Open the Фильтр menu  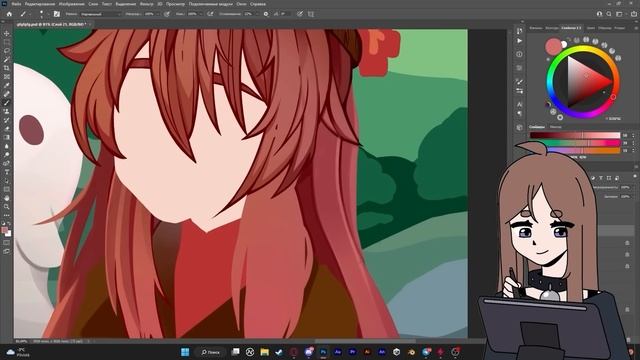(x=147, y=4)
